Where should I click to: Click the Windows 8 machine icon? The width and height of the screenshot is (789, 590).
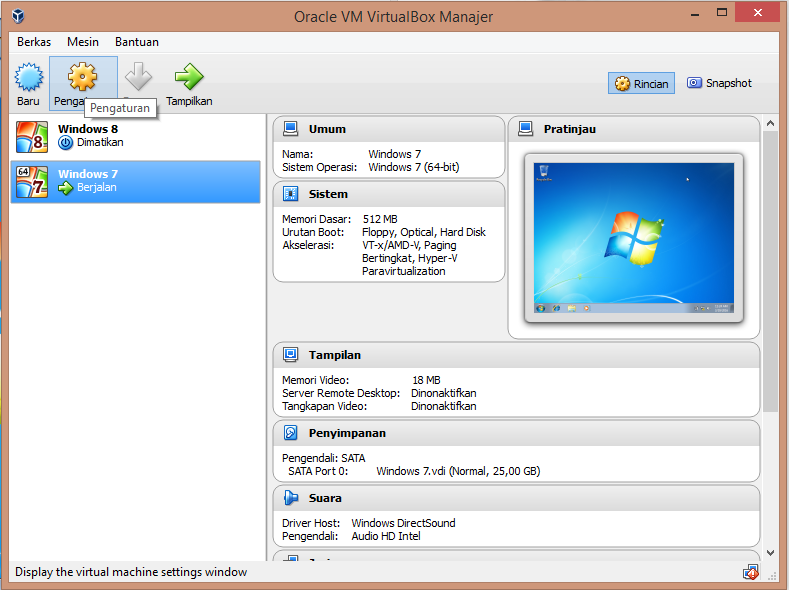coord(32,137)
